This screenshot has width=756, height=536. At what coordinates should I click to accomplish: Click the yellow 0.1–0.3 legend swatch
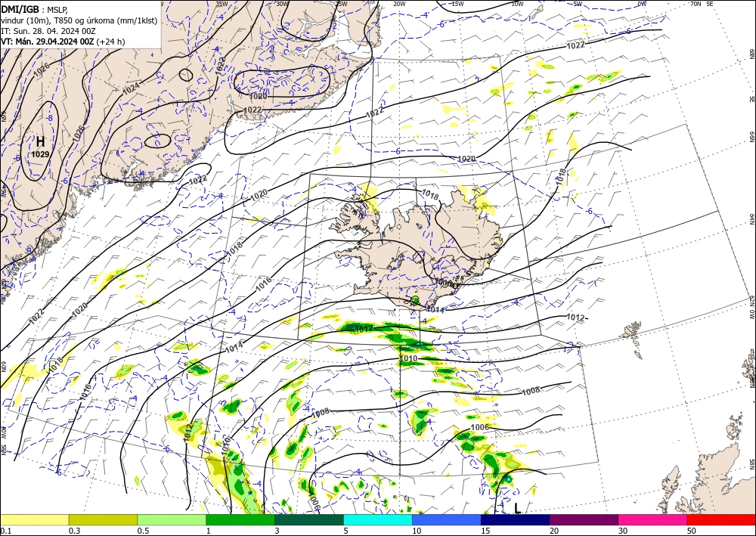(x=34, y=519)
